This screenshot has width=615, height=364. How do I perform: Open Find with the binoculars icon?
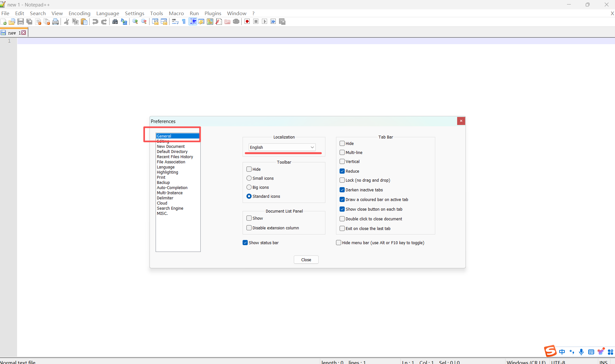click(115, 22)
